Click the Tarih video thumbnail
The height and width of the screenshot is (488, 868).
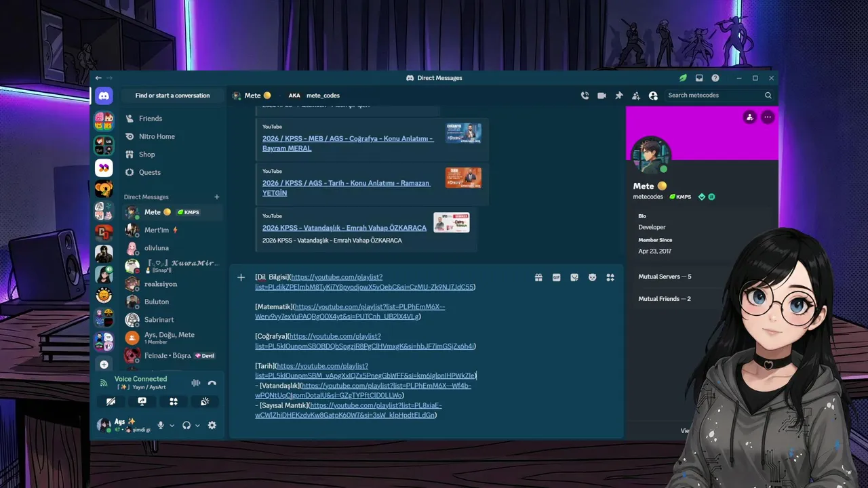463,178
